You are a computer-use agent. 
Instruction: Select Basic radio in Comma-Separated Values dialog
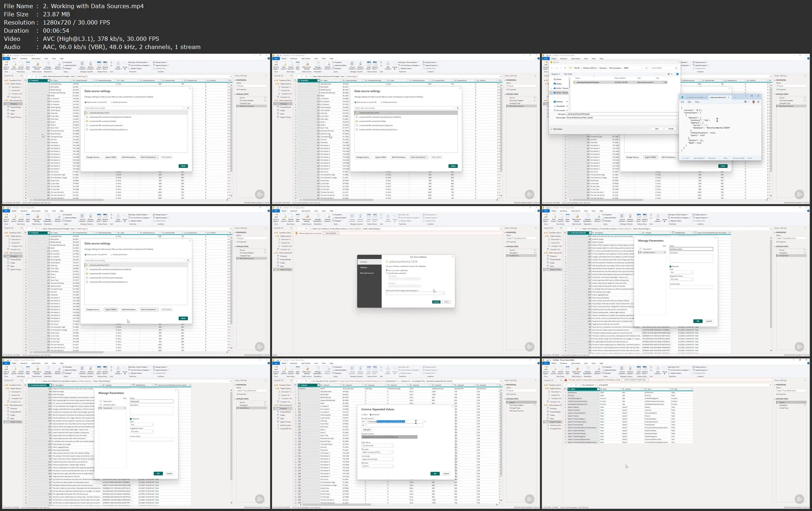[x=363, y=414]
